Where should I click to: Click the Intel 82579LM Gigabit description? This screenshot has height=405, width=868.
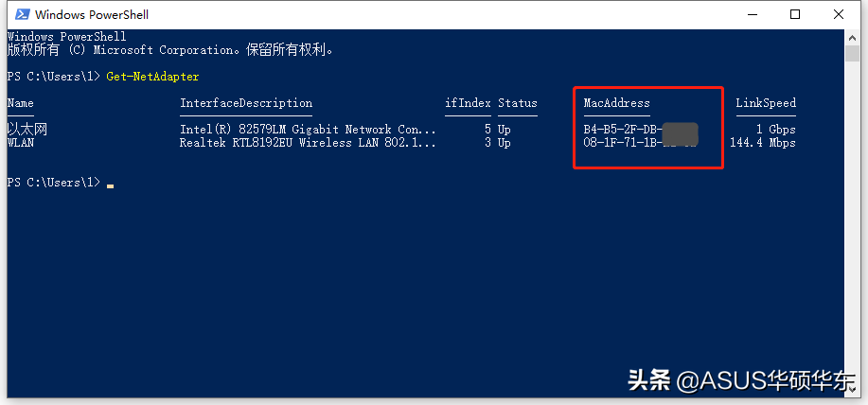[308, 130]
